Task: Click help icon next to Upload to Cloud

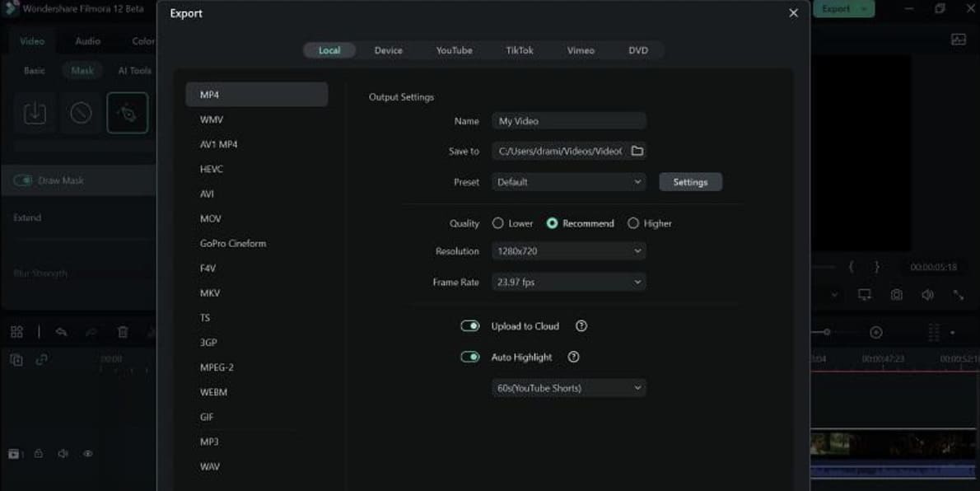Action: tap(581, 326)
